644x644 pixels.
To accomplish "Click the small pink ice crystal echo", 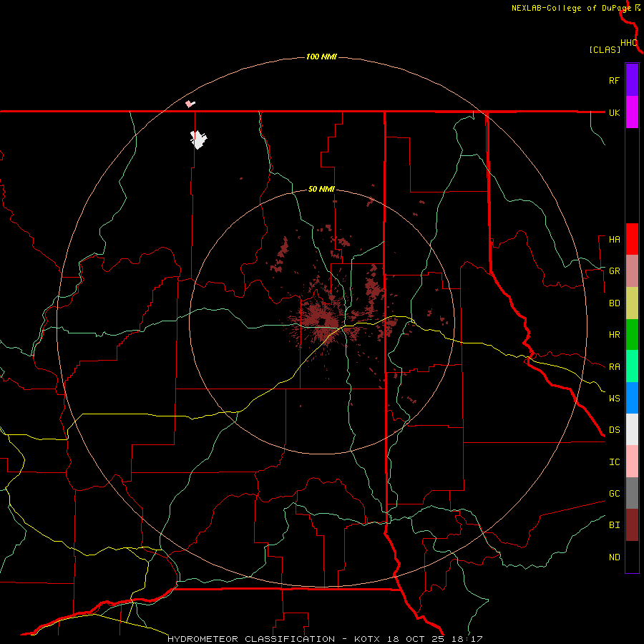I will [190, 104].
